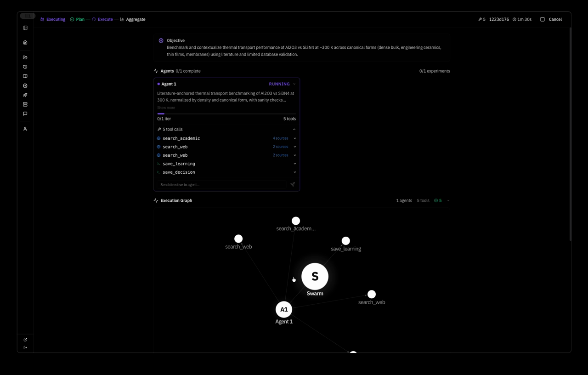588x375 pixels.
Task: Open the user profile icon
Action: coord(25,129)
